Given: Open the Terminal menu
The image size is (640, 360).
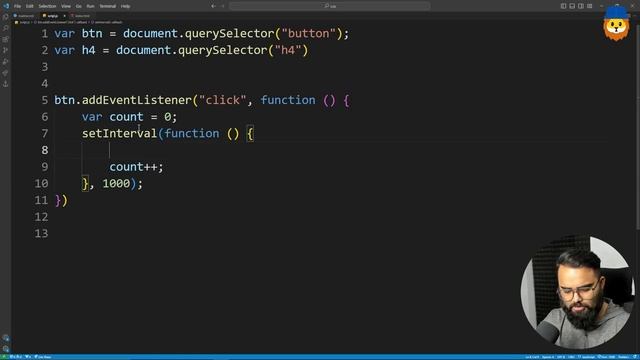Looking at the screenshot, I should 108,6.
